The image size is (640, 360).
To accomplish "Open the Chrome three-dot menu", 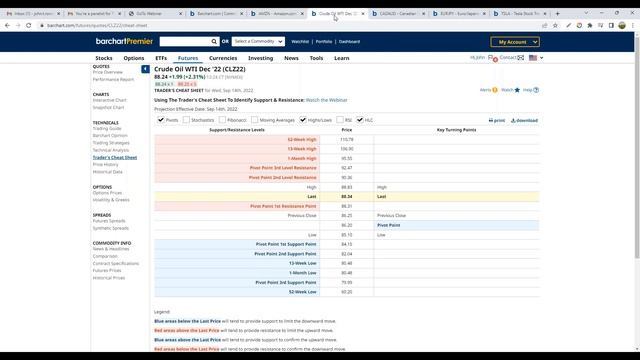I will tap(633, 25).
